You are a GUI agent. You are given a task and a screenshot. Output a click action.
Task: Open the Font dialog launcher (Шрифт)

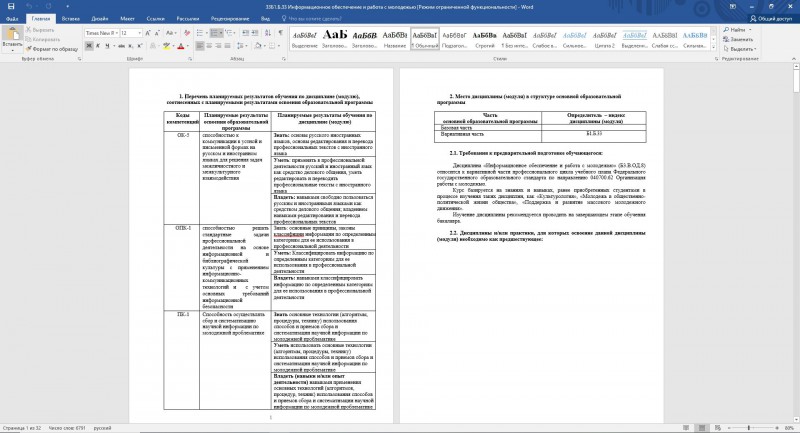tap(190, 59)
